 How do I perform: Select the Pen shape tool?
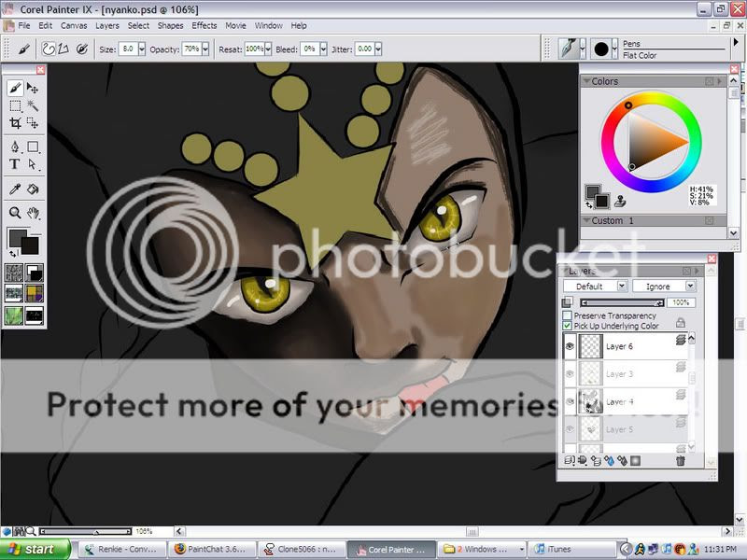(x=15, y=147)
